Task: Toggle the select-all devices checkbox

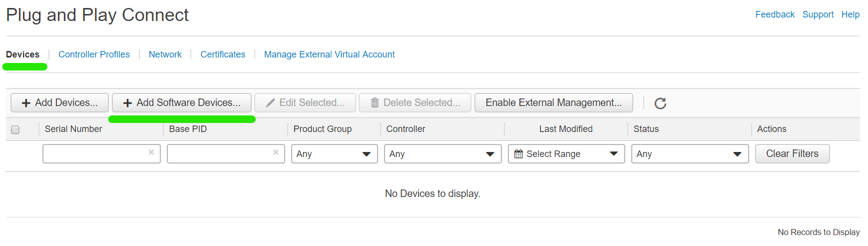Action: (15, 129)
